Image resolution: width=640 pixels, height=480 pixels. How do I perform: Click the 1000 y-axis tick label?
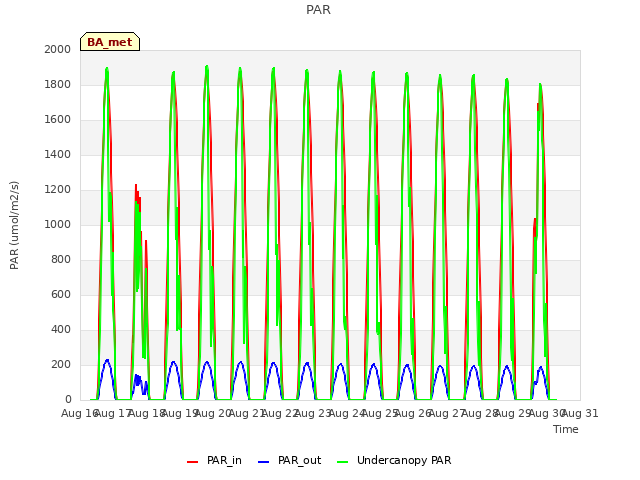pos(58,224)
